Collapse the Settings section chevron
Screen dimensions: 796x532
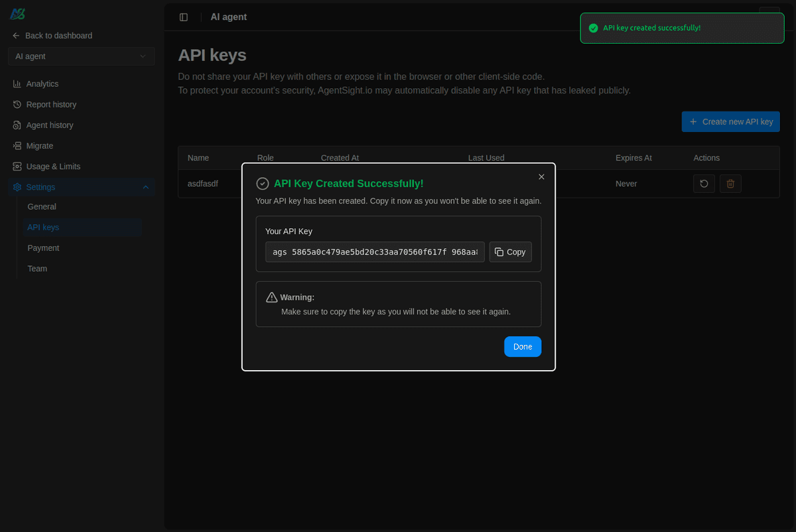coord(146,187)
